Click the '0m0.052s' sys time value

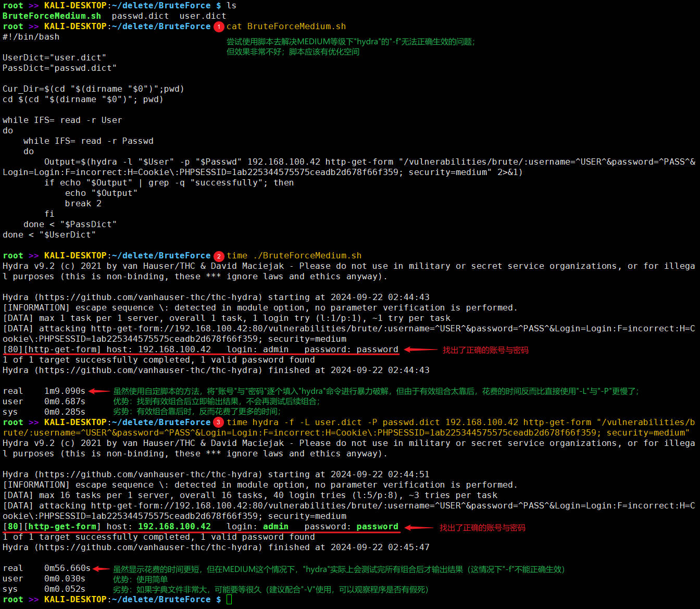coord(65,589)
